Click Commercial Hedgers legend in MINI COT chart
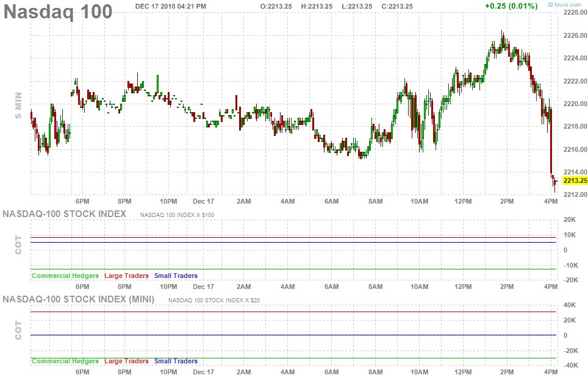This screenshot has width=588, height=378. click(65, 361)
